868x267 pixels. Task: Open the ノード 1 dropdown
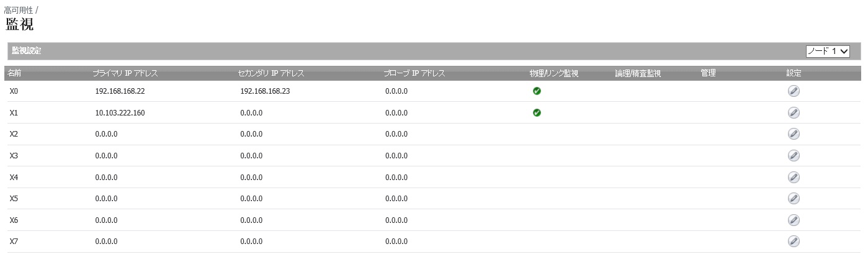(x=827, y=52)
